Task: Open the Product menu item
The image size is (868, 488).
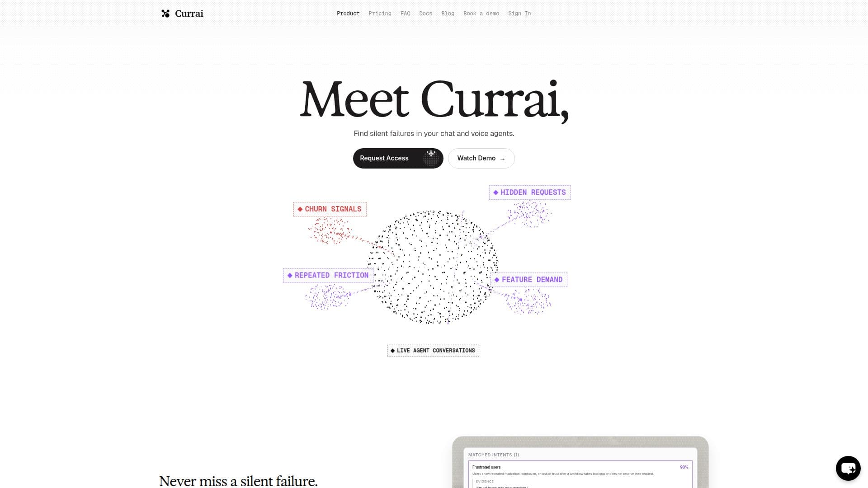Action: [x=348, y=14]
